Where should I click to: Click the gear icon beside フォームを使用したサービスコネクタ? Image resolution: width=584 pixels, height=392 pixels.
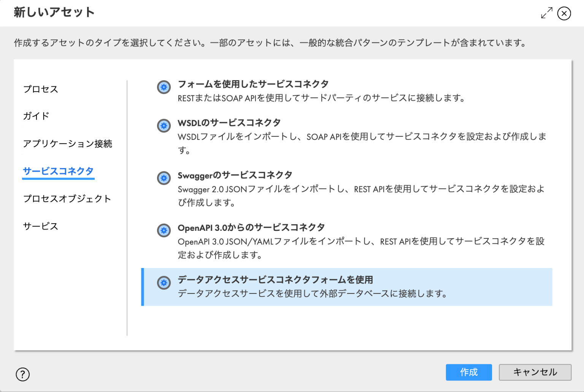click(x=163, y=87)
